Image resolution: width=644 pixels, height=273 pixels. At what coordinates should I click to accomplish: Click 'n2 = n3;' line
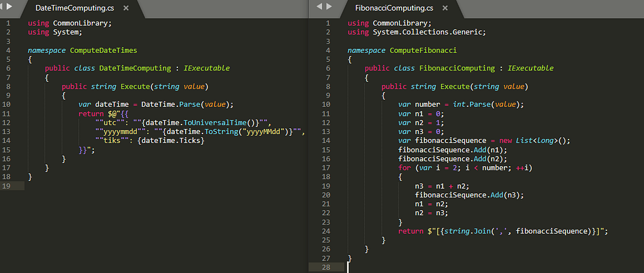pyautogui.click(x=431, y=213)
